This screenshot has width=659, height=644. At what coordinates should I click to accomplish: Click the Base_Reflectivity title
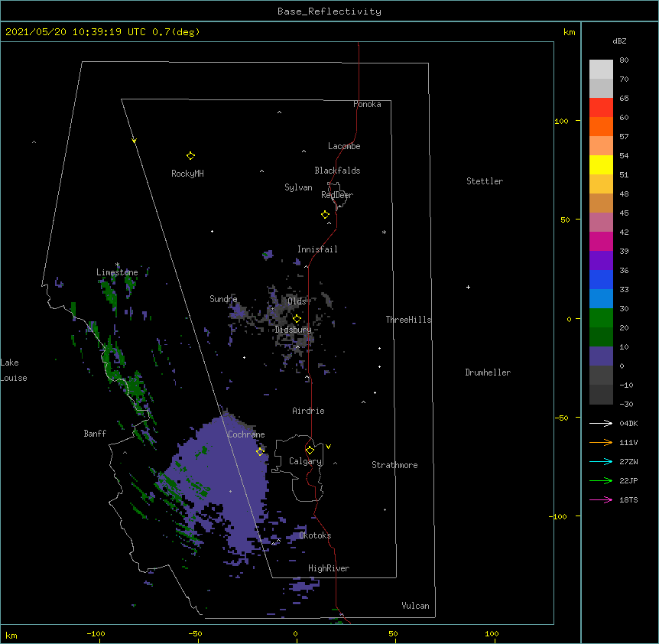pos(329,11)
